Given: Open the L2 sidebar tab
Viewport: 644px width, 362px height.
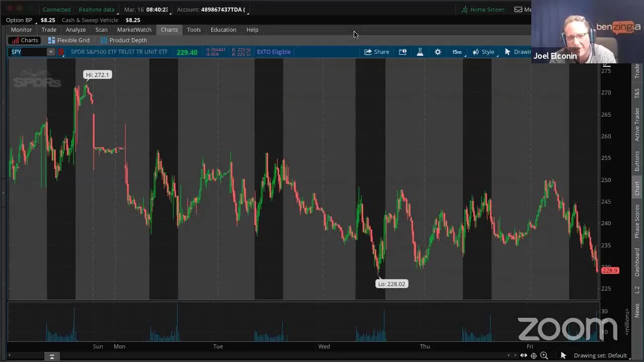Looking at the screenshot, I should (x=637, y=290).
